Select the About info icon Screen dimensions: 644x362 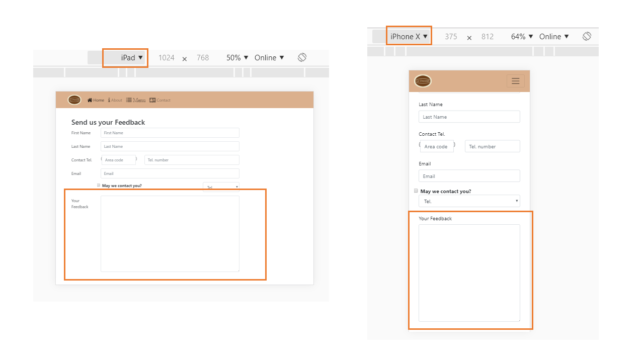pos(109,100)
